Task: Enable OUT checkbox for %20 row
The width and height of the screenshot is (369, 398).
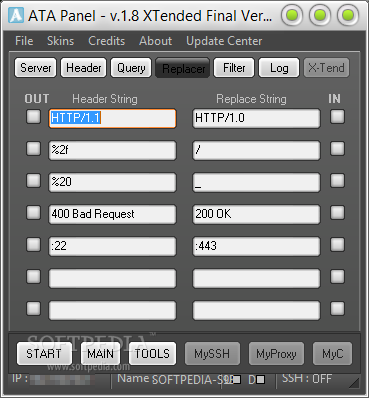Action: point(33,181)
